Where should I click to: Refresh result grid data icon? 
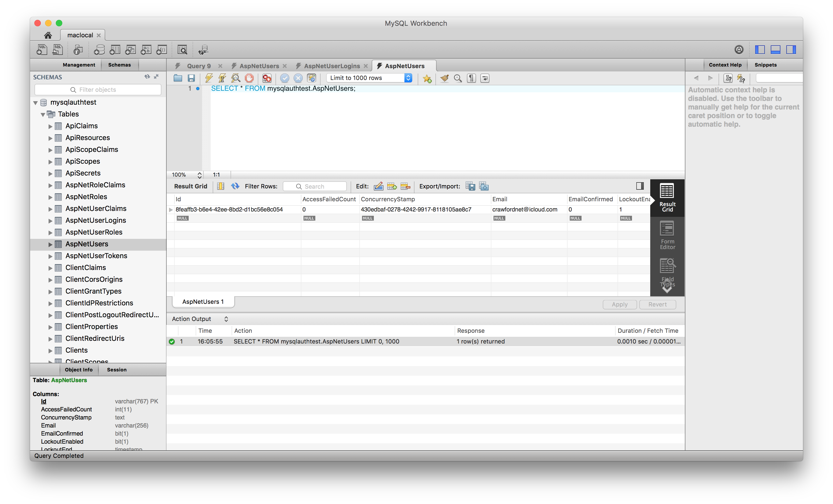pos(235,186)
